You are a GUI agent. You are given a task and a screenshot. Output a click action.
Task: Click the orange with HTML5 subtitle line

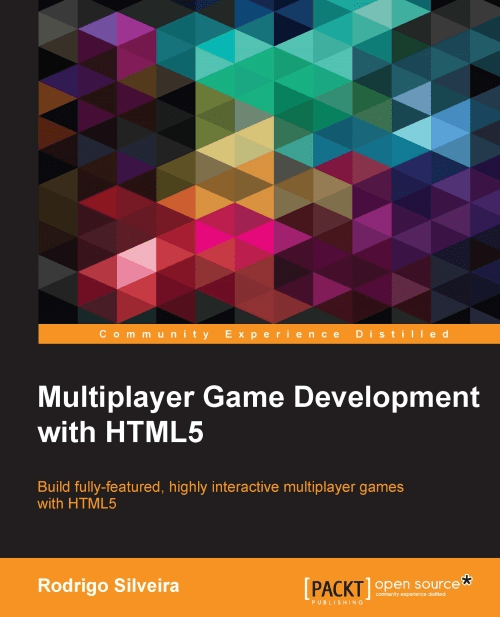tap(77, 504)
